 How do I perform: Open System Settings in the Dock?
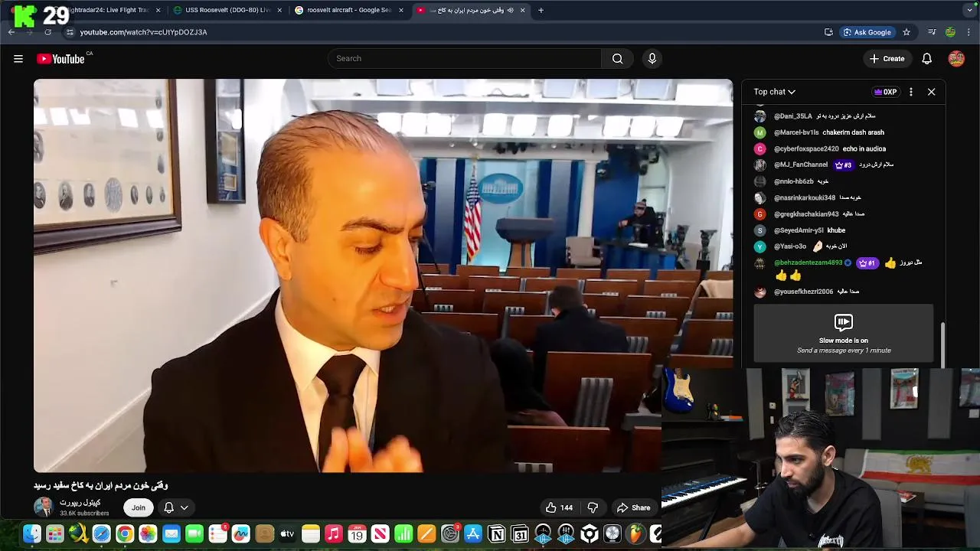pos(450,534)
